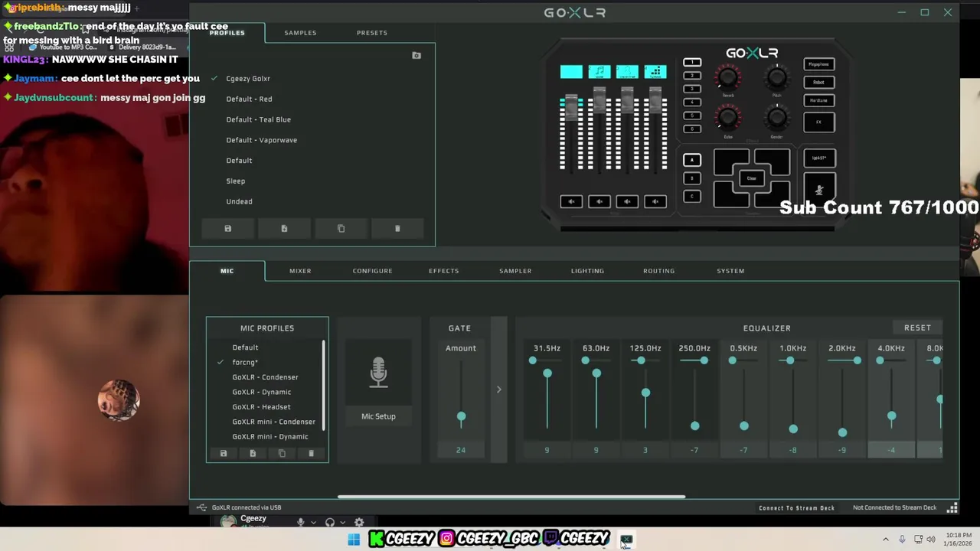Switch to the Samples tab
Screen dimensions: 980x551
pos(300,33)
